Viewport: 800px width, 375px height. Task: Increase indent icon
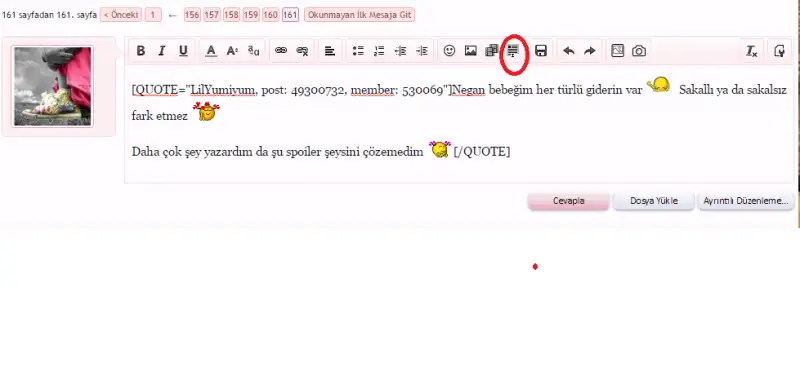(x=422, y=51)
